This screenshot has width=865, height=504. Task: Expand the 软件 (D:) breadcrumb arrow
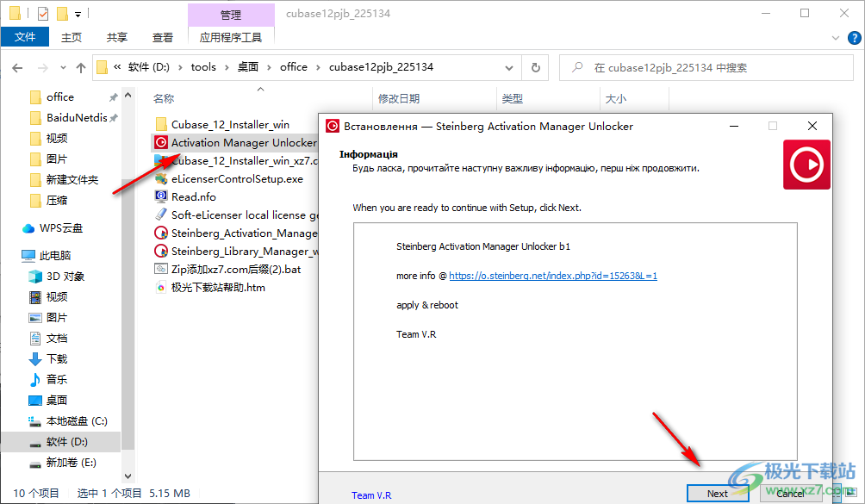[180, 67]
